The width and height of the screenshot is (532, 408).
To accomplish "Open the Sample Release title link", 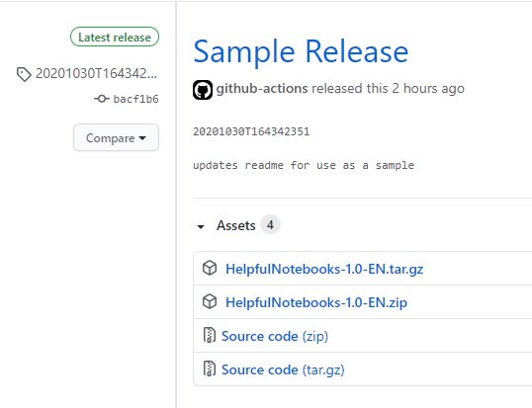I will click(x=301, y=51).
